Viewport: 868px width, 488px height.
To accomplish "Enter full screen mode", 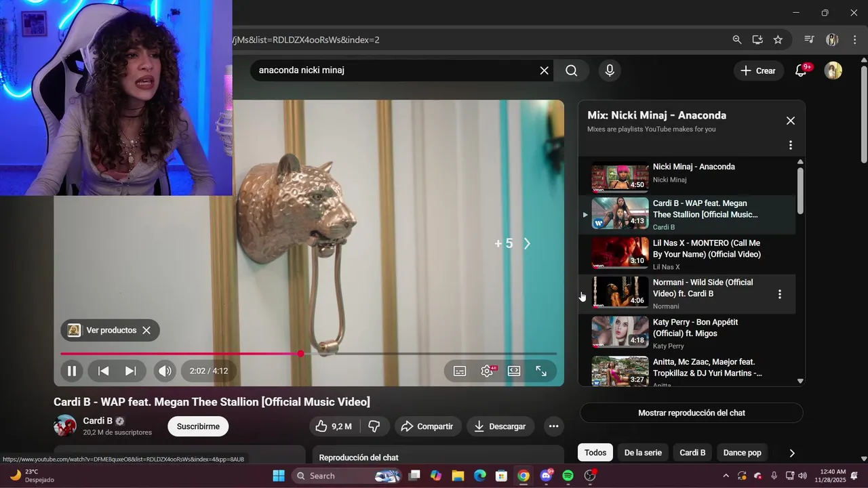I will coord(541,371).
